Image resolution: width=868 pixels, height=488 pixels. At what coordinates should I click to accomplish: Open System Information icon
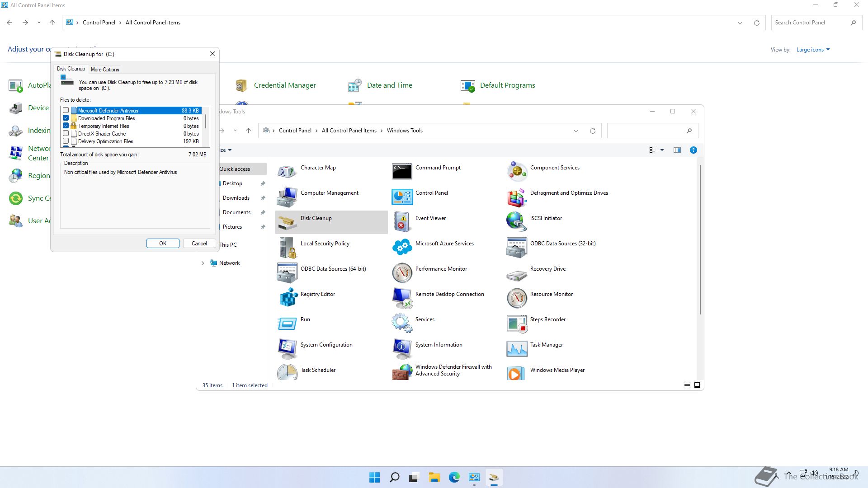click(402, 349)
